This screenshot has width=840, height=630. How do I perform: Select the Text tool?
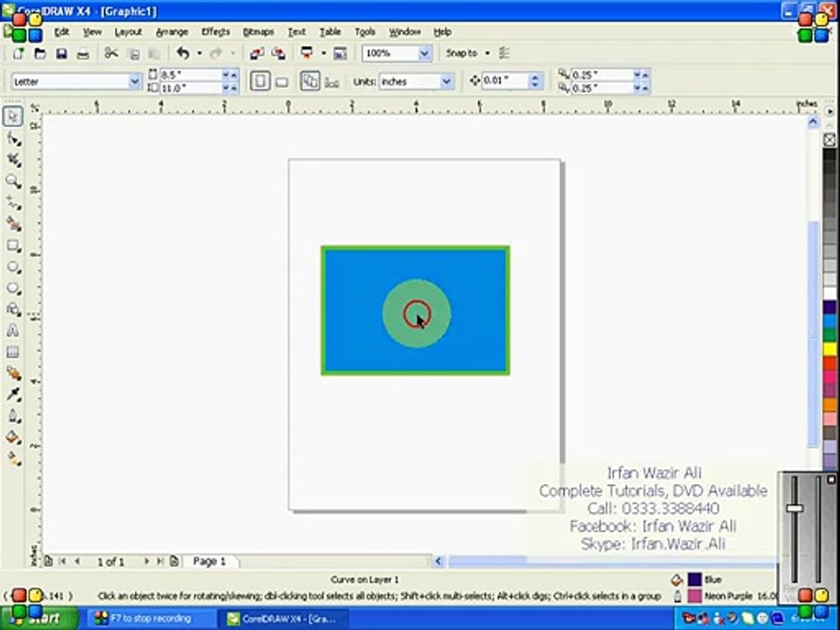(x=13, y=331)
